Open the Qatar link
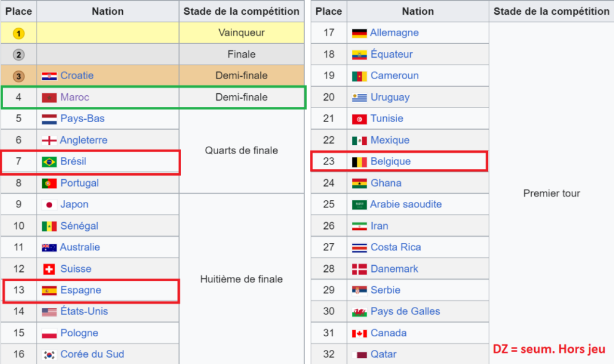This screenshot has height=364, width=614. 383,354
